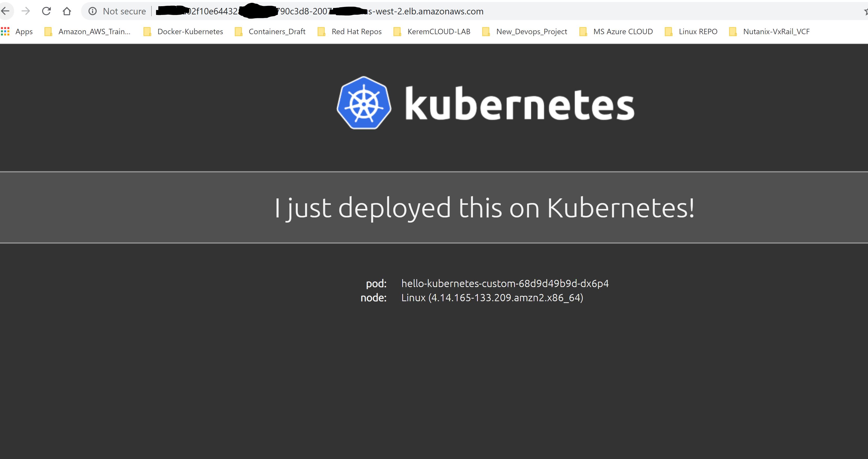868x459 pixels.
Task: Click the Kubernetes helm wheel logo
Action: [364, 103]
